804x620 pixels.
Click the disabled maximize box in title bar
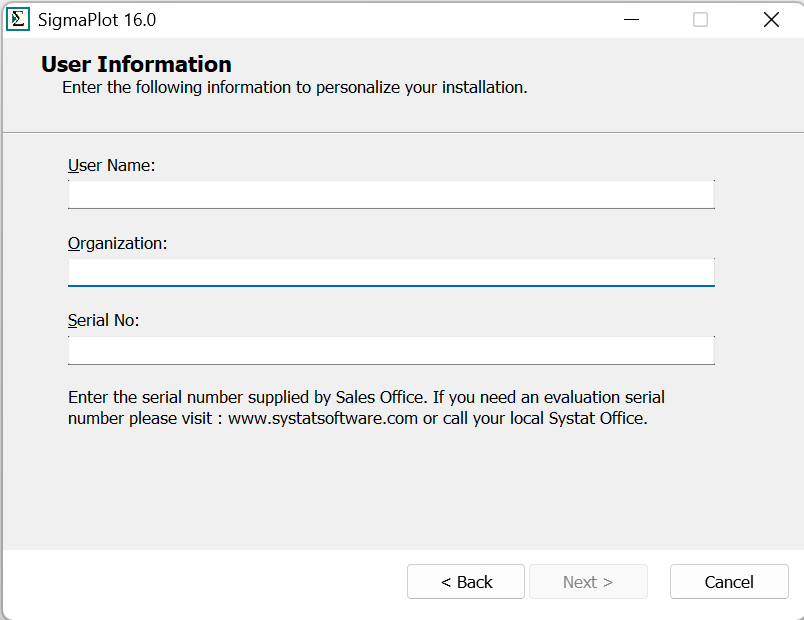[700, 20]
